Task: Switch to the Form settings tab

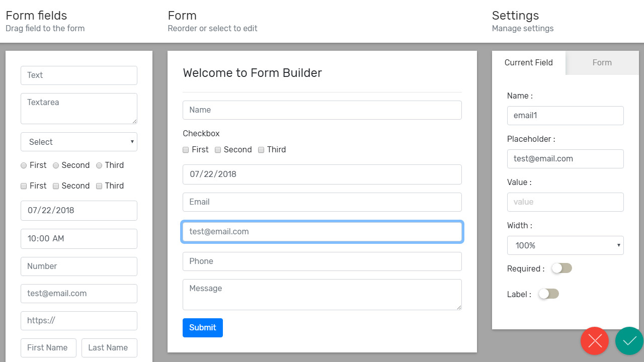Action: point(602,63)
